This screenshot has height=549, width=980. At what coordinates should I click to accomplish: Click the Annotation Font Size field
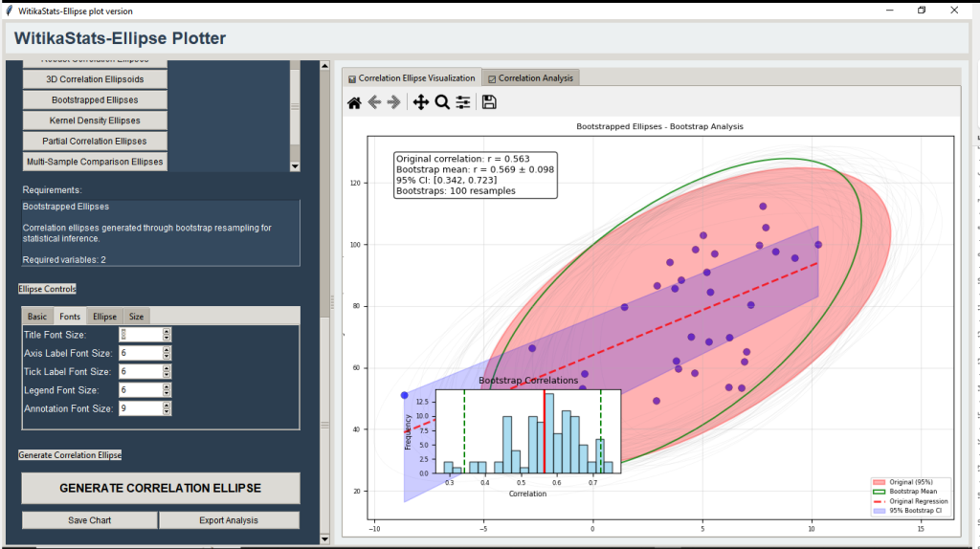coord(141,408)
